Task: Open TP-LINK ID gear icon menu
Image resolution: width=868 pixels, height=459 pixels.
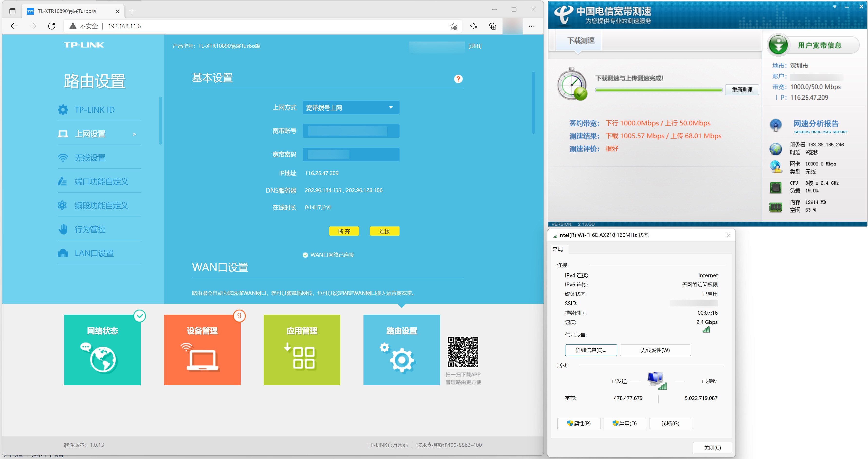Action: (63, 110)
